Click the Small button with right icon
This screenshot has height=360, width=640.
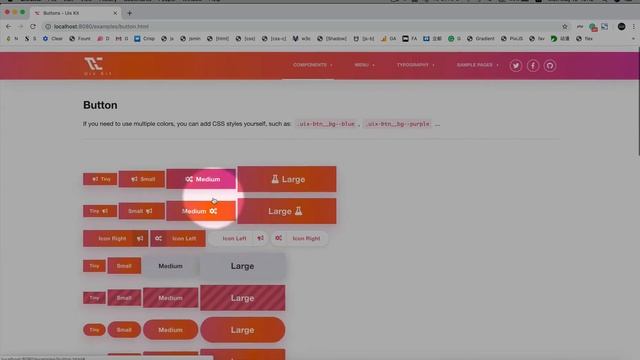click(142, 211)
